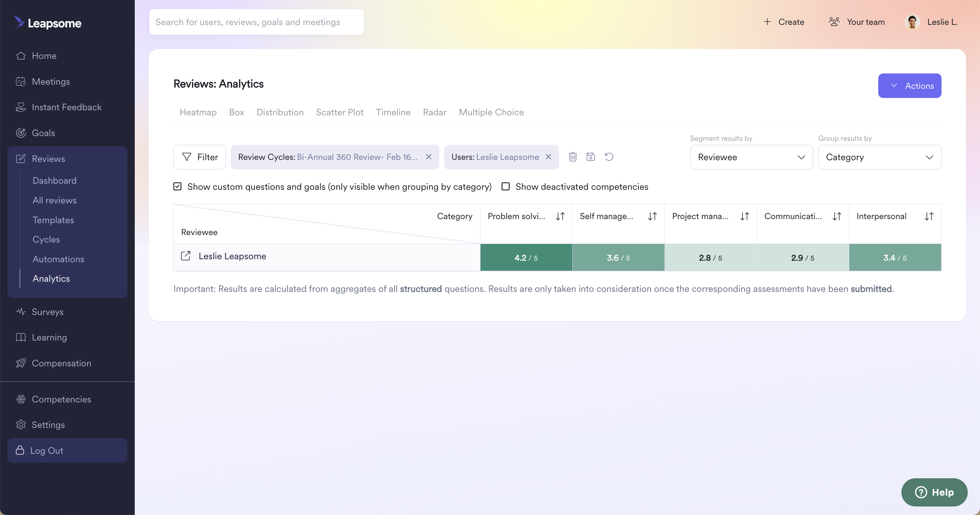The image size is (980, 515).
Task: Enable Show deactivated competencies
Action: click(x=505, y=186)
